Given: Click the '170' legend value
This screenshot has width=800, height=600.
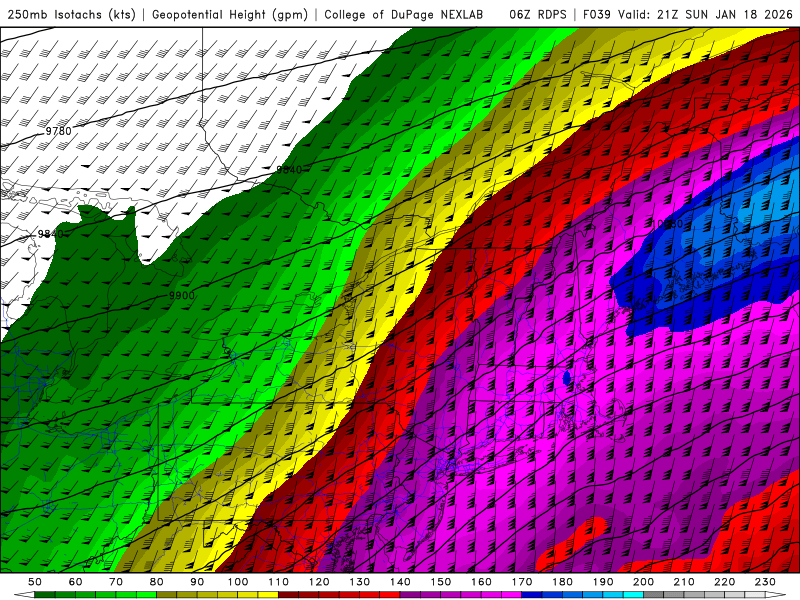Looking at the screenshot, I should [x=522, y=582].
